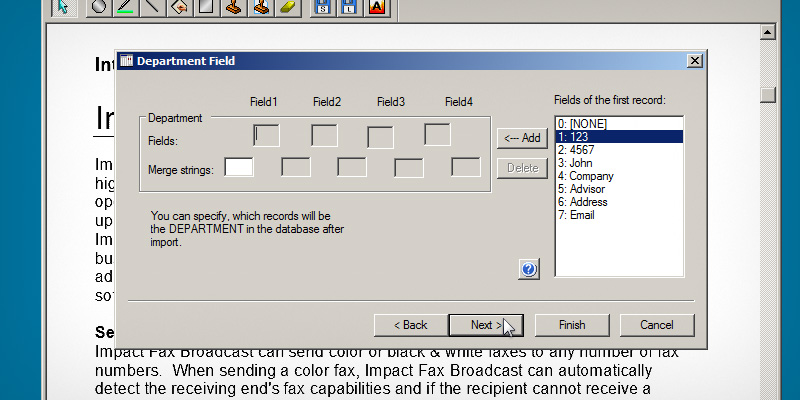Click the first white Merge strings box

[239, 167]
